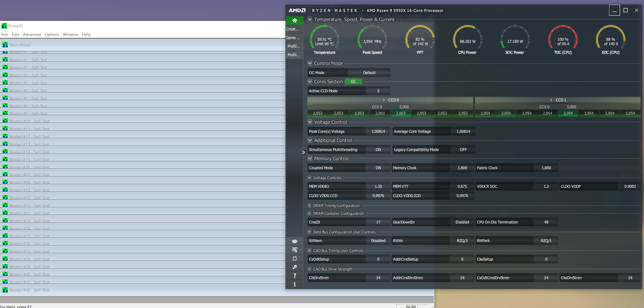Collapse the Cores Section chevron
The image size is (644, 308).
310,82
